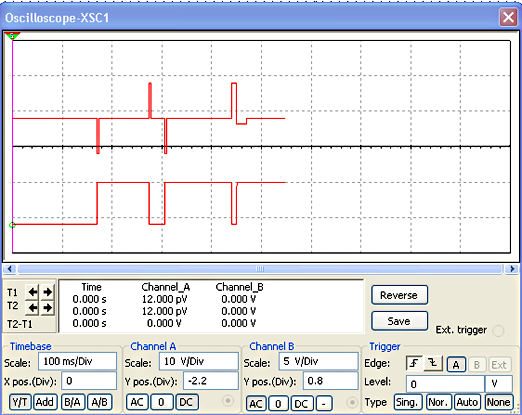Screen dimensions: 522x415
Task: Set trigger type to Nor.
Action: pos(439,402)
